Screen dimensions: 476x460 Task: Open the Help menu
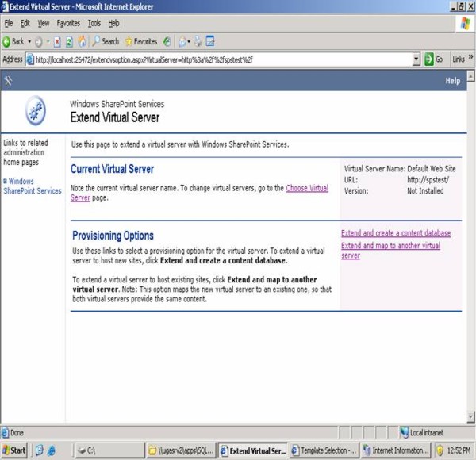(x=113, y=23)
